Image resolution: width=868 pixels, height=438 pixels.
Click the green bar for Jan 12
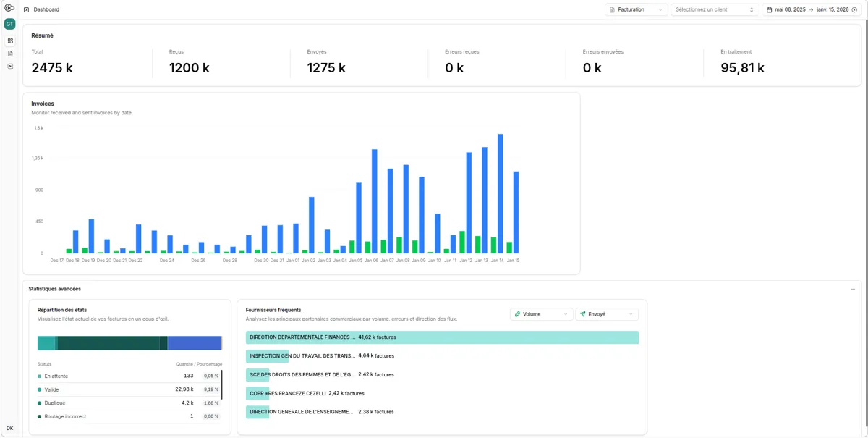tap(462, 243)
